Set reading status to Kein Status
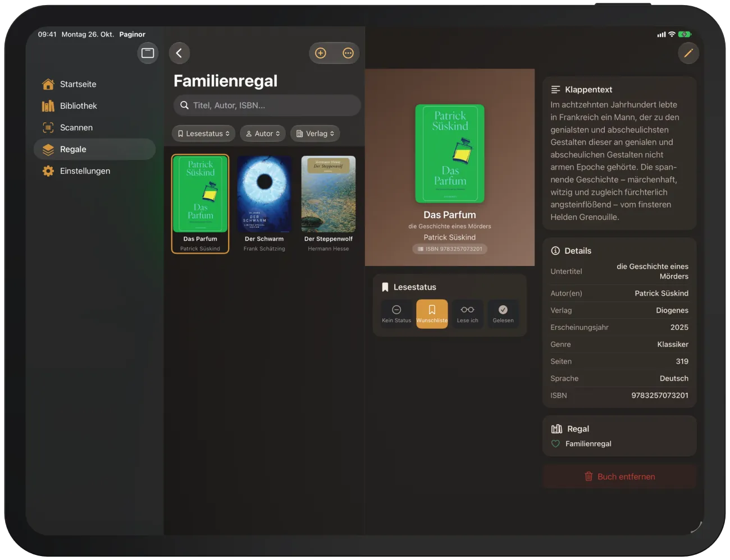This screenshot has width=730, height=560. coord(396,314)
